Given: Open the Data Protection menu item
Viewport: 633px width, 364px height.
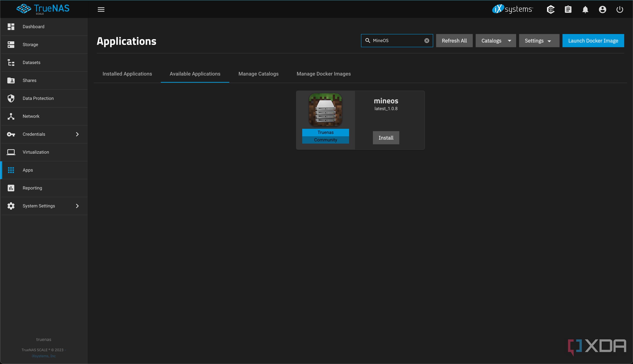Looking at the screenshot, I should coord(44,99).
